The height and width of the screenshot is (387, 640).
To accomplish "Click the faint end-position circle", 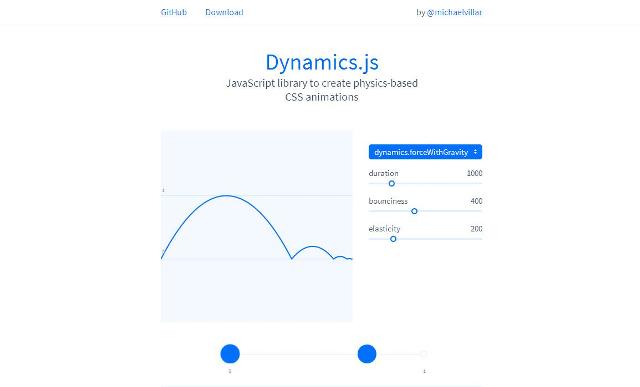I will 424,354.
